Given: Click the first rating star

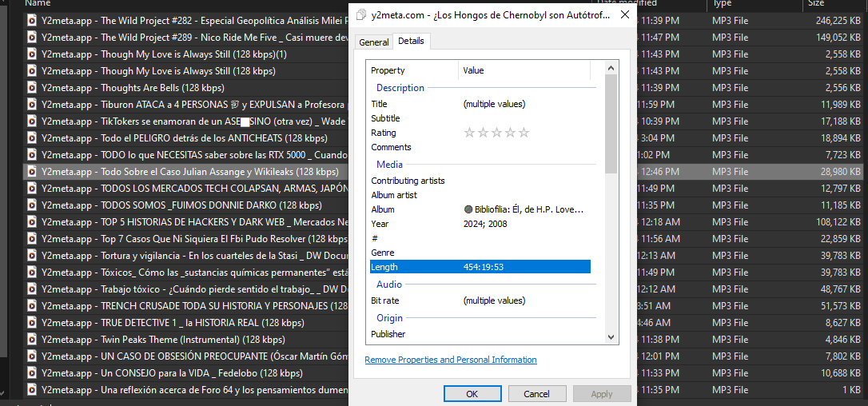Looking at the screenshot, I should pyautogui.click(x=469, y=133).
